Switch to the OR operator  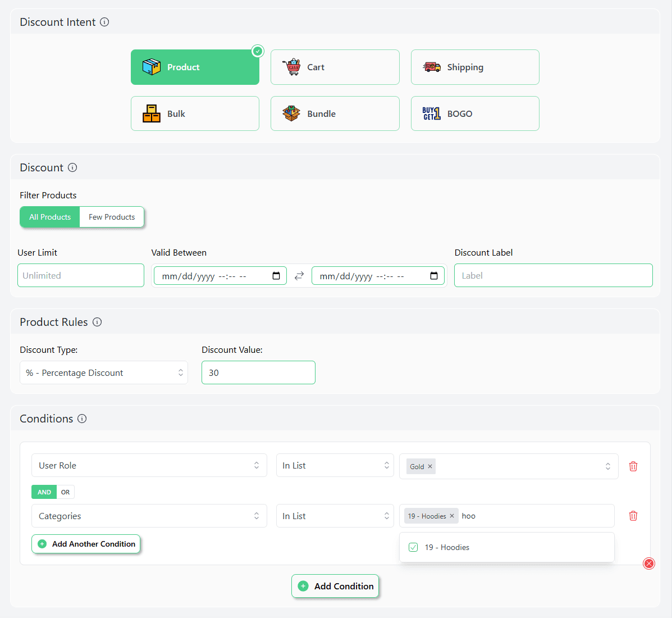click(x=65, y=492)
